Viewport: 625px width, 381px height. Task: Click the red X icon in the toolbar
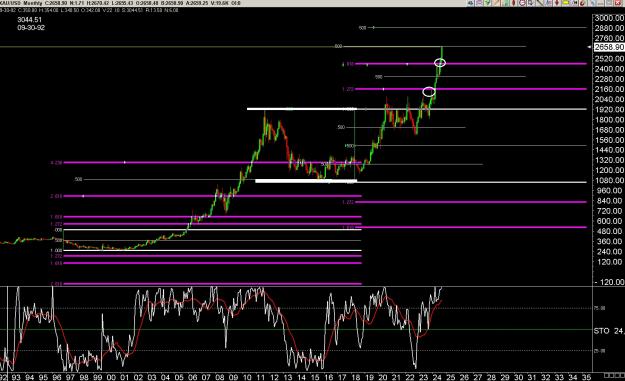[x=617, y=3]
